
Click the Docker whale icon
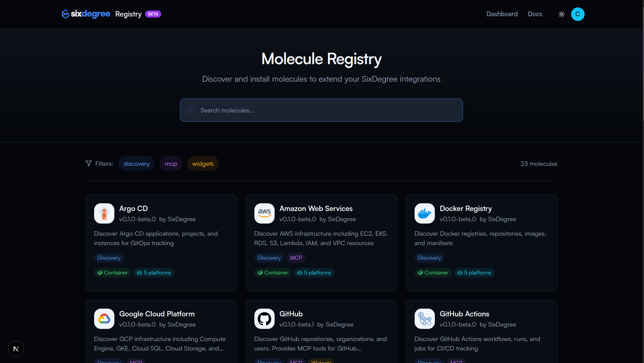coord(424,213)
